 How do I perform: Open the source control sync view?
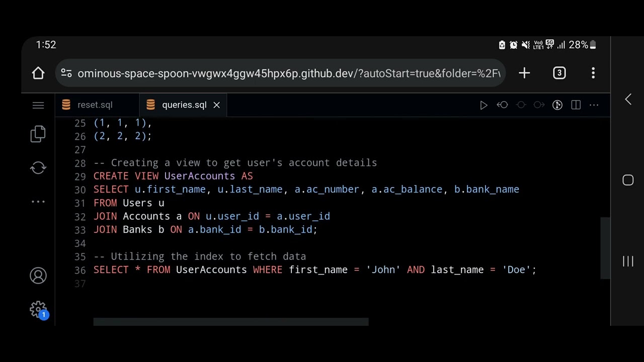click(38, 168)
